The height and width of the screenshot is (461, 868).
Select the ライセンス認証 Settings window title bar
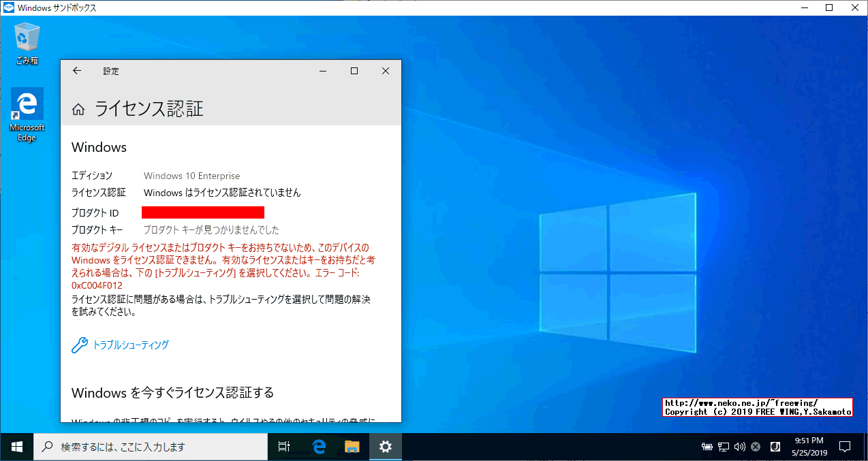[204, 70]
